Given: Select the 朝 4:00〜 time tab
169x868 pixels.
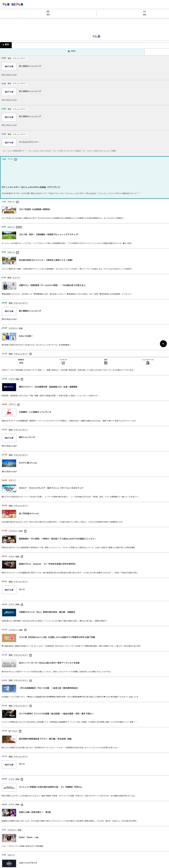Looking at the screenshot, I should pyautogui.click(x=72, y=51).
